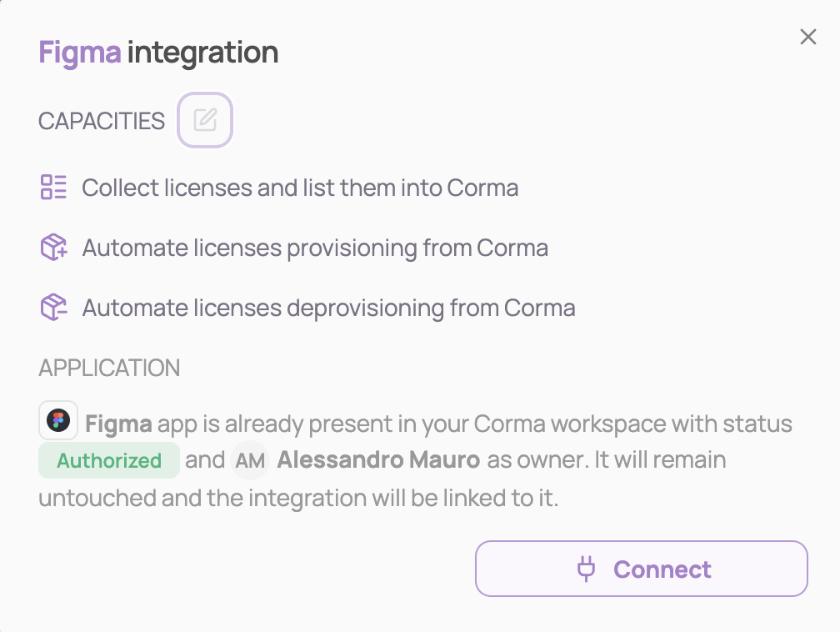Click the bold Figma app name text
Screen dimensions: 840x632
click(x=118, y=424)
